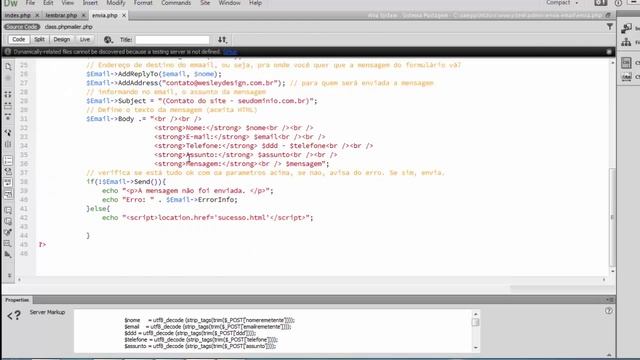The width and height of the screenshot is (640, 360).
Task: Open the View menu
Action: (68, 3)
